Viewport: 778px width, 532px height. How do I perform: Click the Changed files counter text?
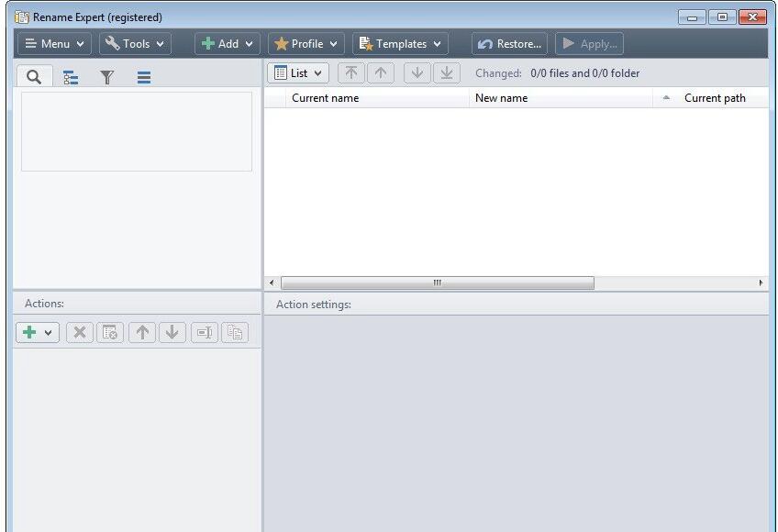coord(557,73)
